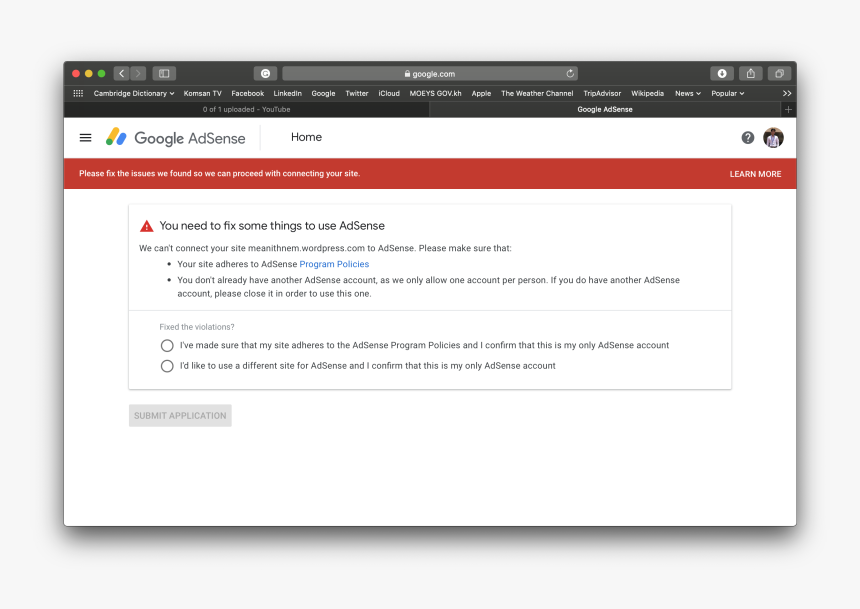
Task: Open the Program Policies link
Action: click(x=334, y=264)
